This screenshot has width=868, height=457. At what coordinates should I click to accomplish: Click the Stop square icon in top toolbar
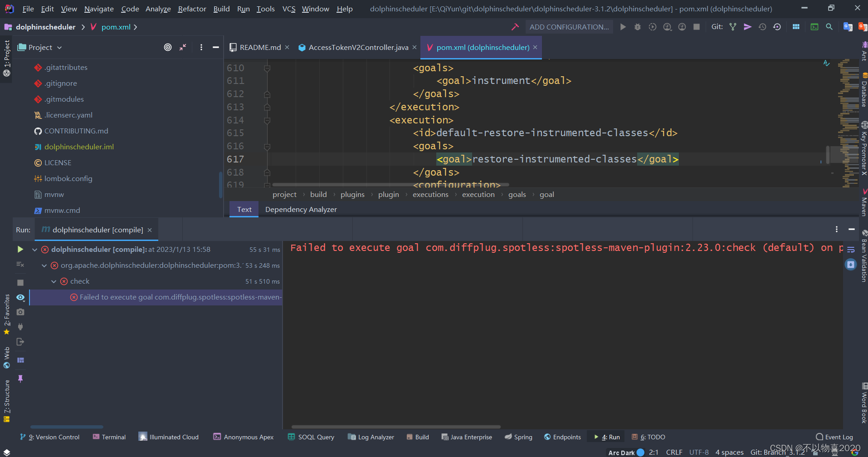point(697,27)
